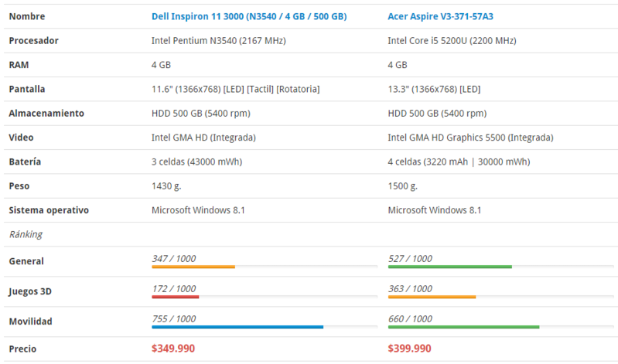Click the Acer price $399.990
Viewport: 618px width, 364px height.
point(409,349)
